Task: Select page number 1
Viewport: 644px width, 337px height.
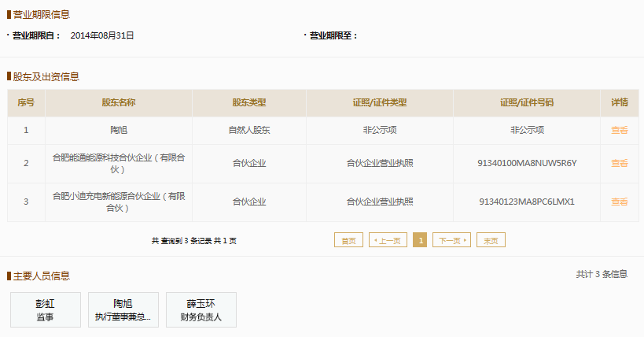Action: pos(420,240)
